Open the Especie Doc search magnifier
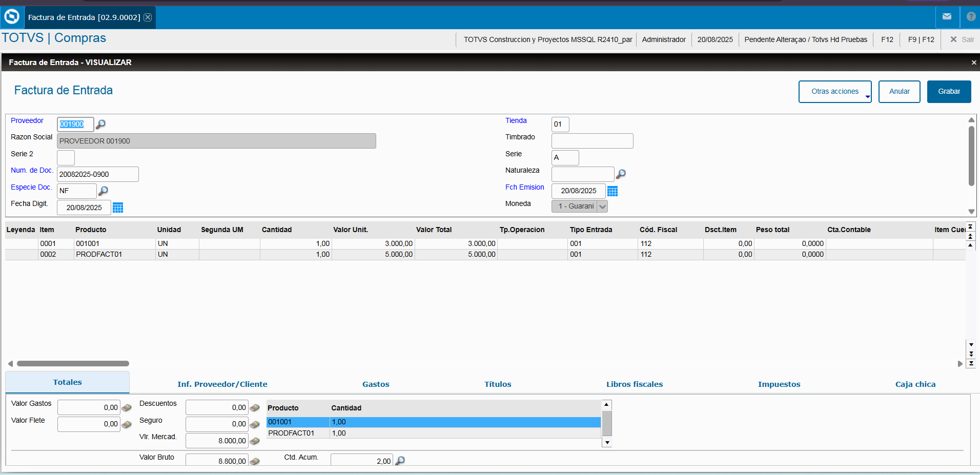The height and width of the screenshot is (475, 980). click(x=103, y=191)
